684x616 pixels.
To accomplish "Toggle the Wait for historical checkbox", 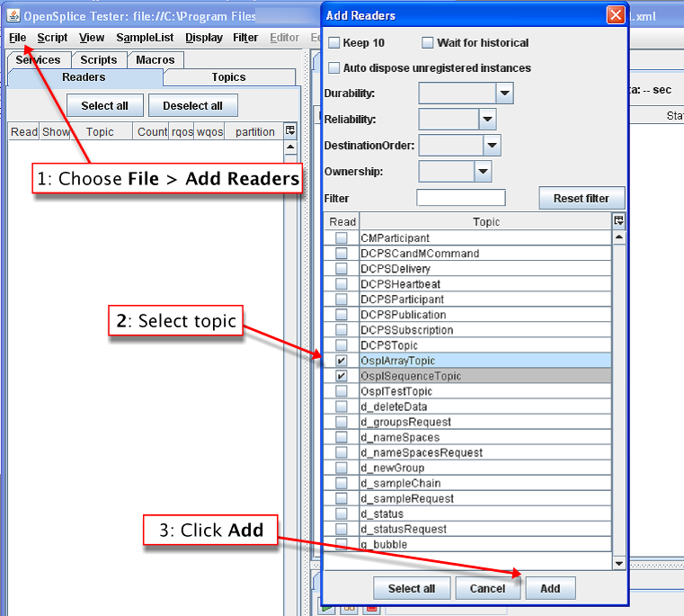I will (428, 43).
